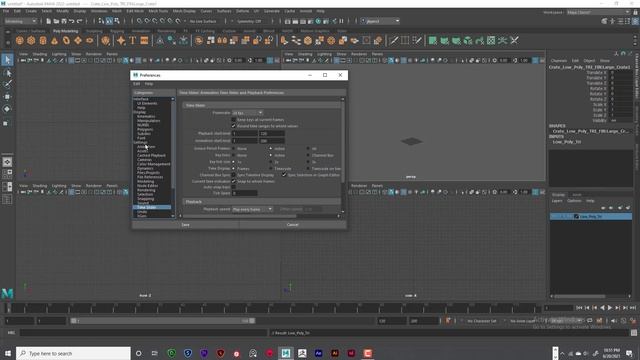The width and height of the screenshot is (640, 360).
Task: Open the user account dropdown
Action: (380, 21)
